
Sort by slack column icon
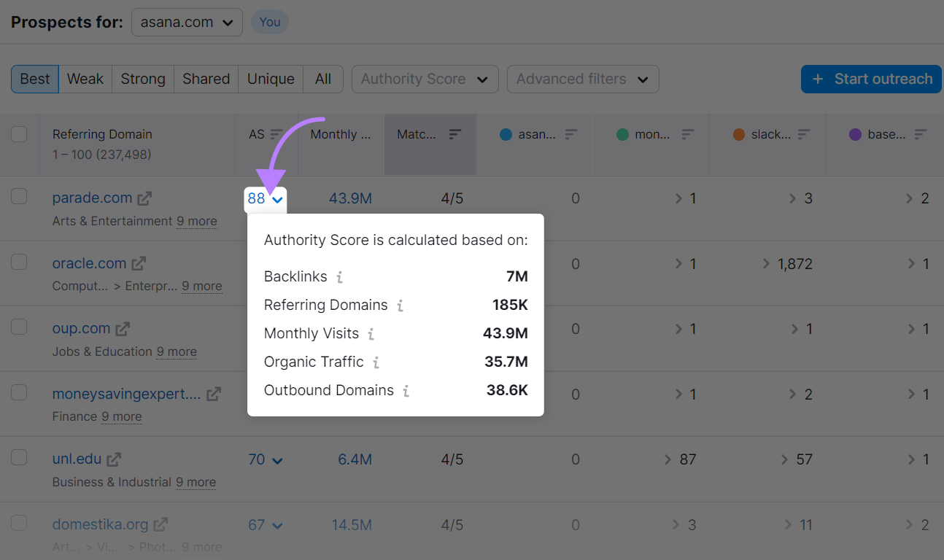tap(804, 134)
